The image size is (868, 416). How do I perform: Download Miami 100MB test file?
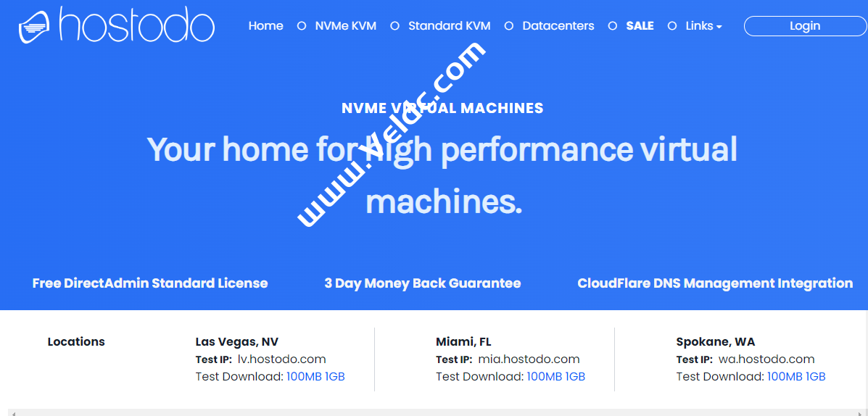544,377
